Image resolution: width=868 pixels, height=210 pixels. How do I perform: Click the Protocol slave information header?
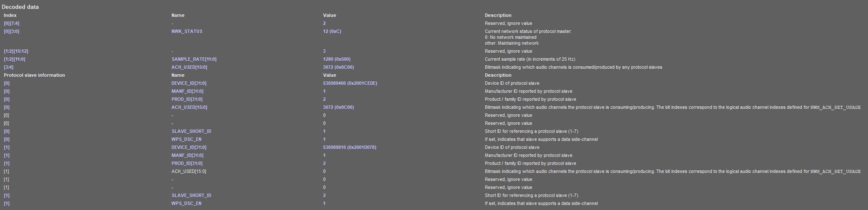click(34, 75)
